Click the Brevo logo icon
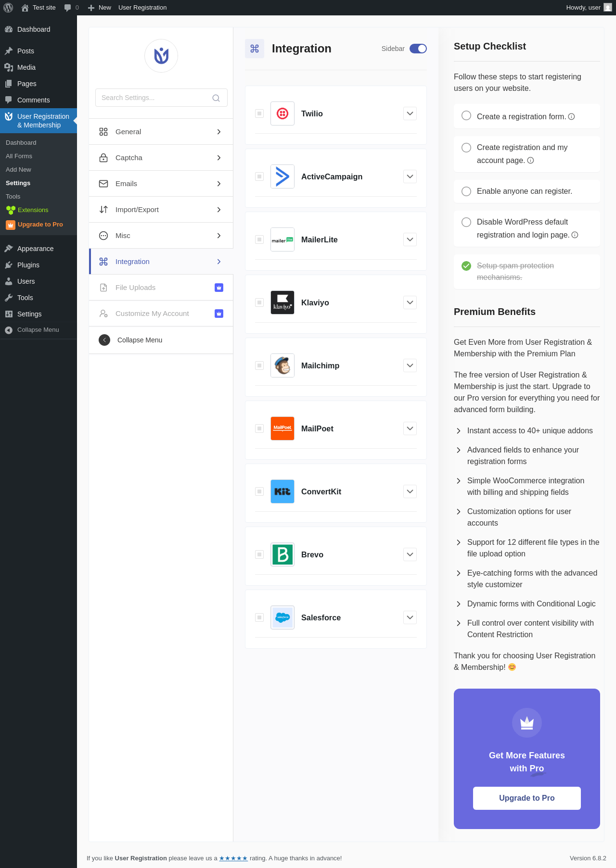Image resolution: width=616 pixels, height=868 pixels. pyautogui.click(x=282, y=554)
